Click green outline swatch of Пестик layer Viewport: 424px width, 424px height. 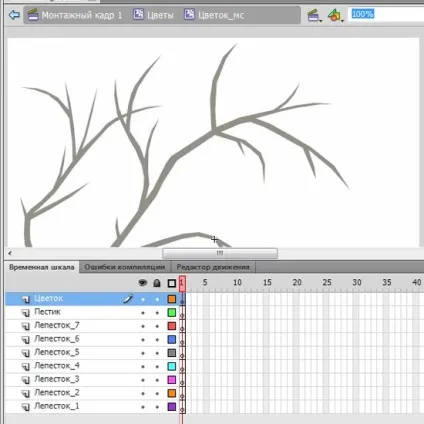(x=172, y=313)
